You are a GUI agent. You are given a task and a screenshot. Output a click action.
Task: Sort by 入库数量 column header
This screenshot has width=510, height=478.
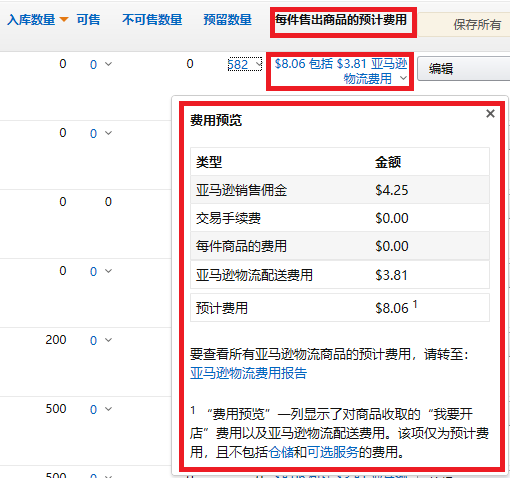tap(31, 20)
